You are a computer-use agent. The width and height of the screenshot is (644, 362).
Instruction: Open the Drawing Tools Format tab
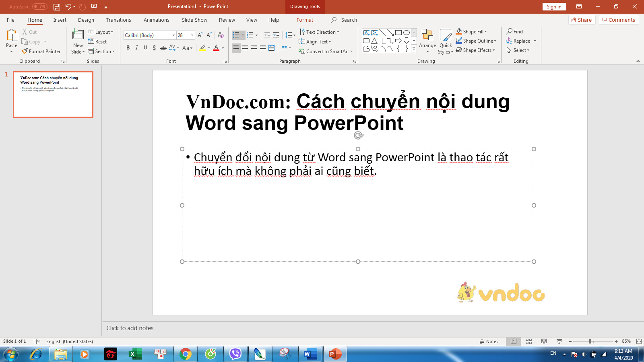coord(305,20)
